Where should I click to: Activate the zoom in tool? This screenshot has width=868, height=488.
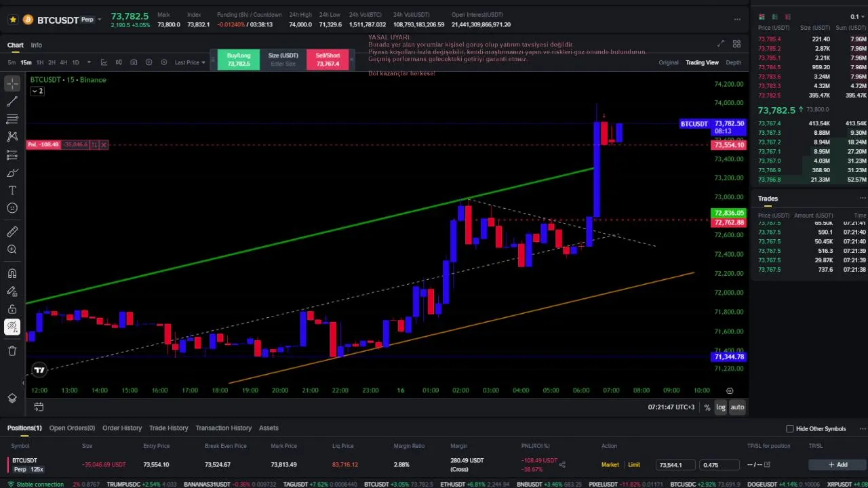pos(12,249)
